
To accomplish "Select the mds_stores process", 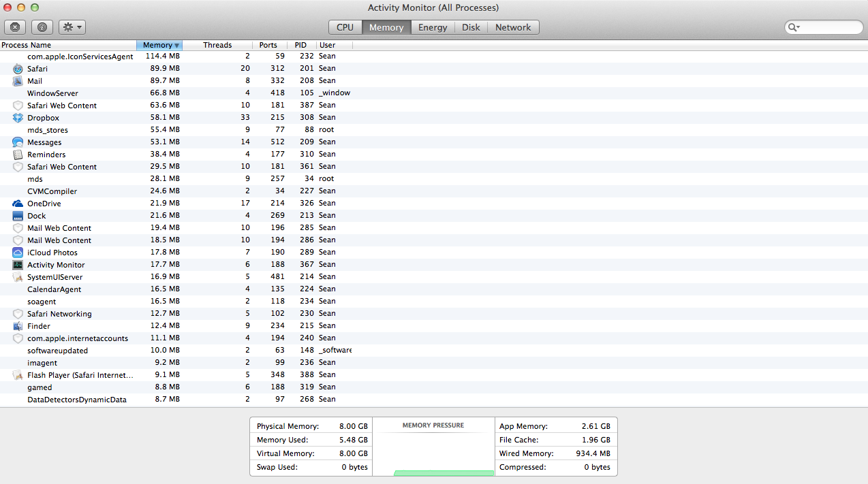I will pyautogui.click(x=48, y=130).
